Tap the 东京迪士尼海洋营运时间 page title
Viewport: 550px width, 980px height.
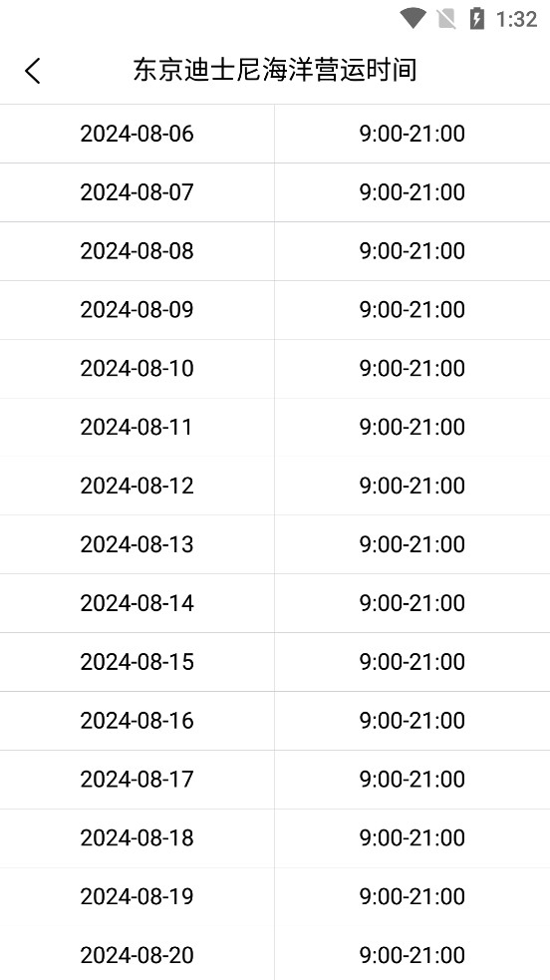point(275,70)
